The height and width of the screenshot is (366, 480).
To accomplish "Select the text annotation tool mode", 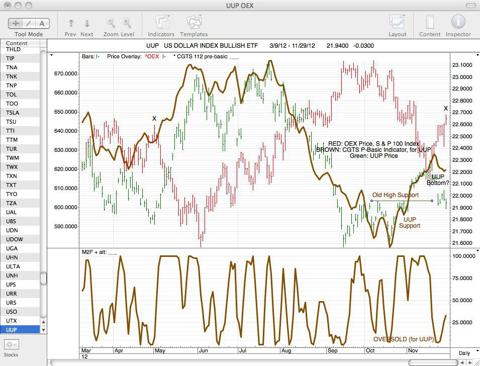I will [42, 23].
